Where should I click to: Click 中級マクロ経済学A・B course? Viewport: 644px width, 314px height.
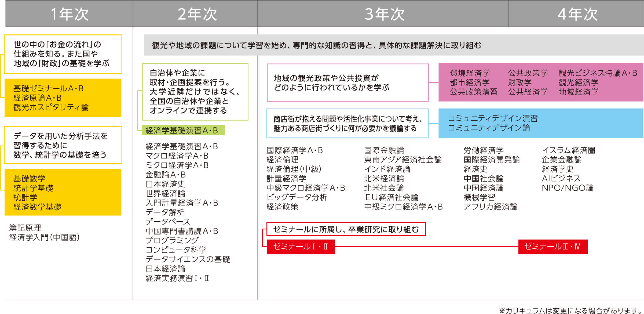coord(306,188)
